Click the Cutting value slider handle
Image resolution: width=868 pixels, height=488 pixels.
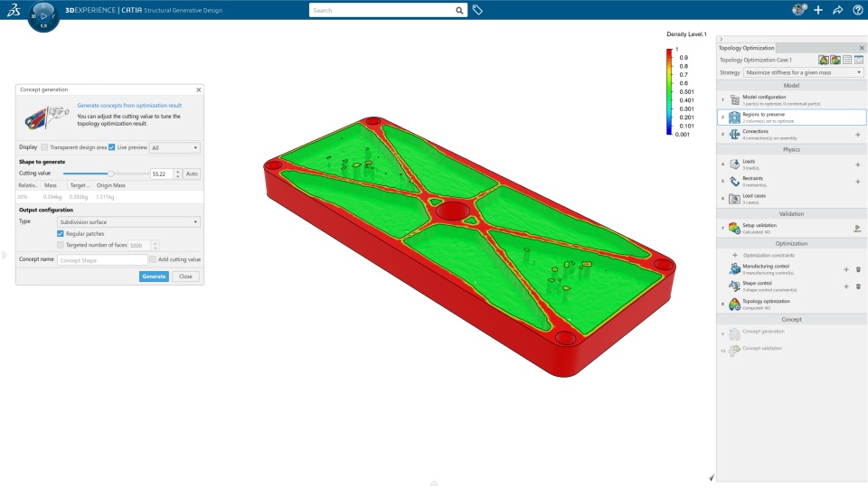[110, 174]
